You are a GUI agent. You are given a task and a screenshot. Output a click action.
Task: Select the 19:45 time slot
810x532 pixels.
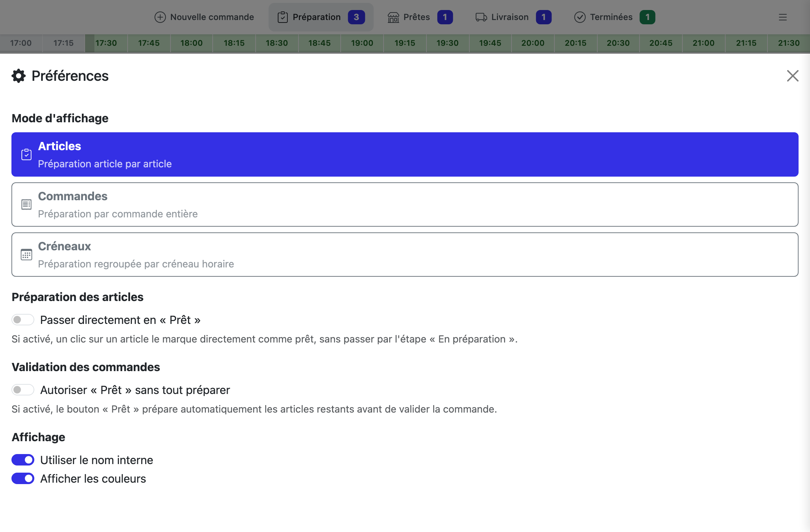490,43
